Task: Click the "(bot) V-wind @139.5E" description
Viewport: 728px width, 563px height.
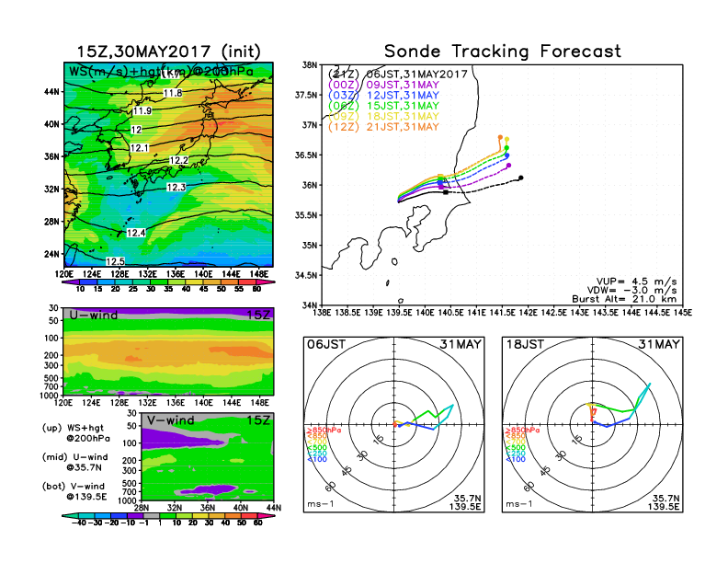Action: coord(74,491)
